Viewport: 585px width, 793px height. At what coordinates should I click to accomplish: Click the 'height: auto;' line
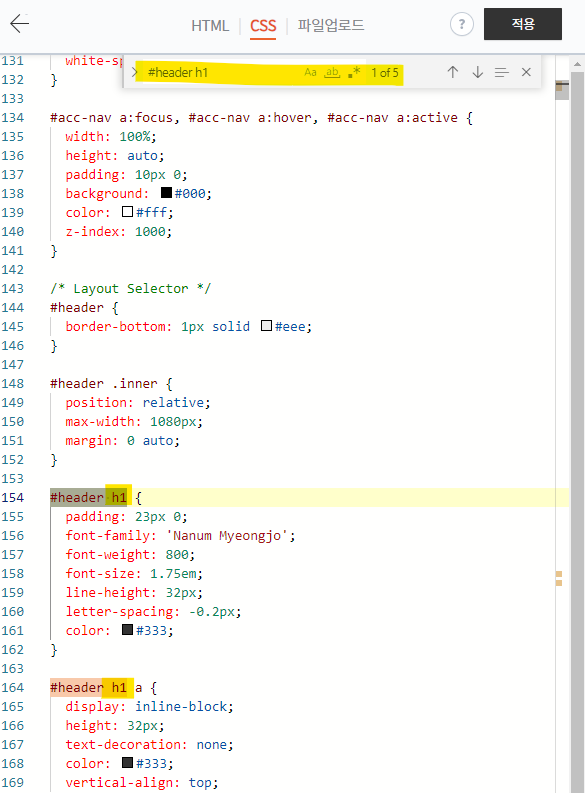[x=115, y=155]
